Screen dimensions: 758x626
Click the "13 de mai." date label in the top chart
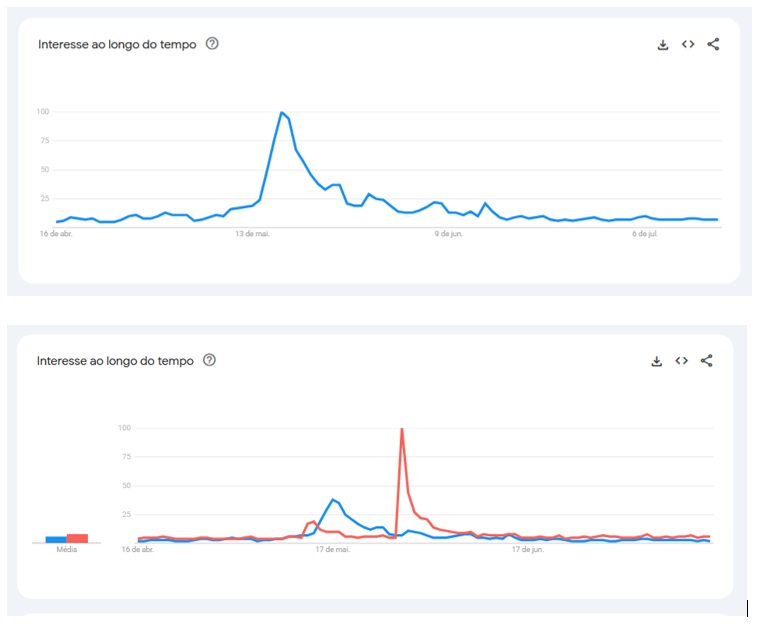pos(253,234)
